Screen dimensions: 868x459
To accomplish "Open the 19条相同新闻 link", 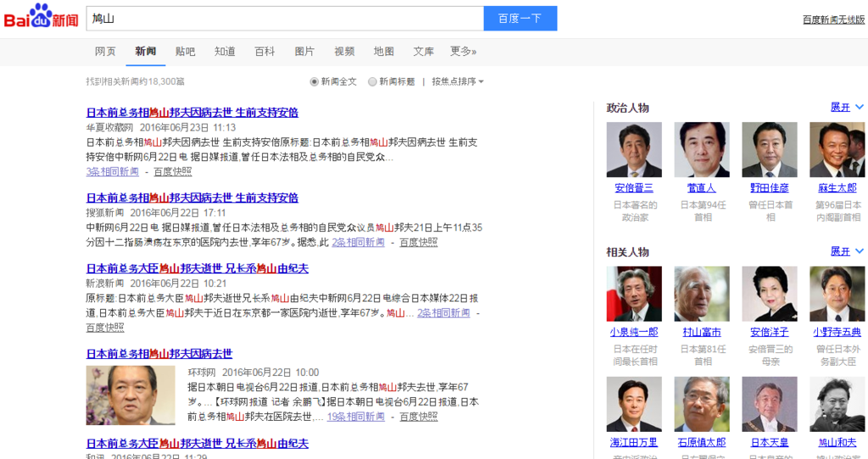I will coord(356,417).
